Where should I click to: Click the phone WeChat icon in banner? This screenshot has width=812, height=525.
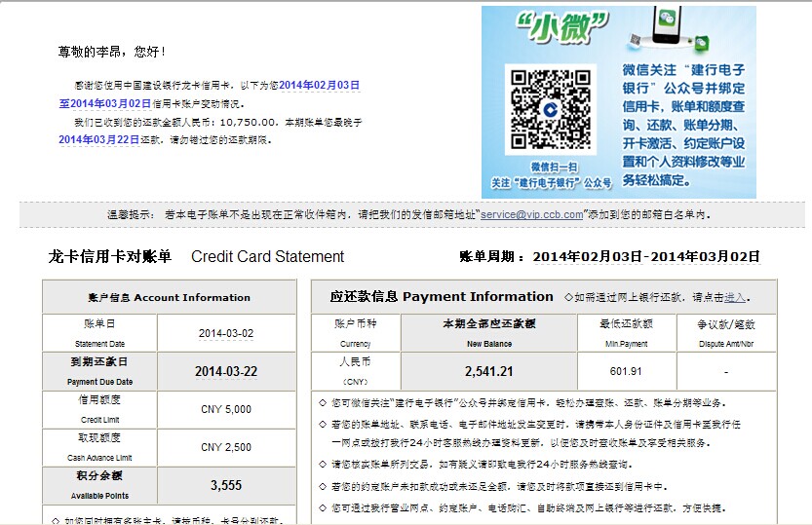click(667, 19)
